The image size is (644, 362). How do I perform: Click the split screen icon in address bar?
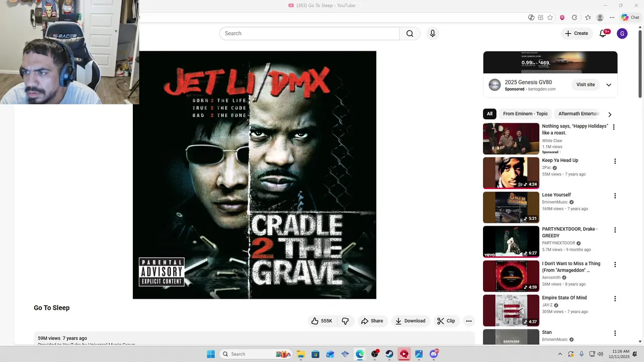pos(540,18)
